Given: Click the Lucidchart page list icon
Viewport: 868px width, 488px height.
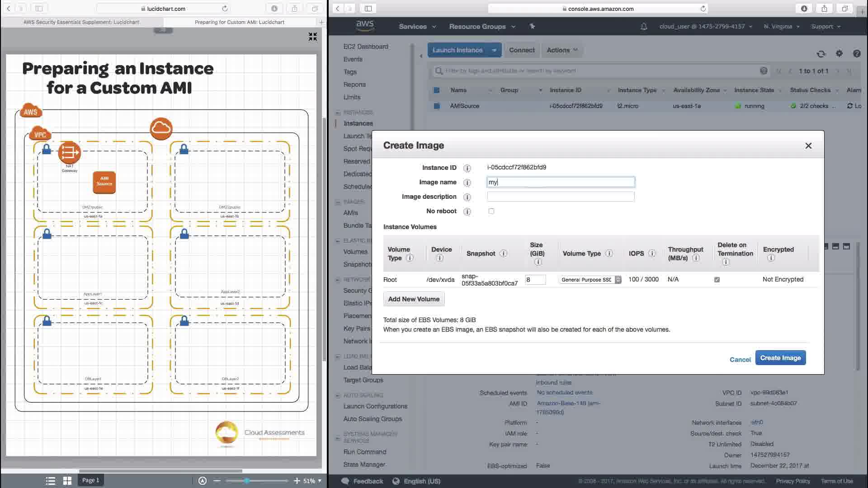Looking at the screenshot, I should [51, 481].
